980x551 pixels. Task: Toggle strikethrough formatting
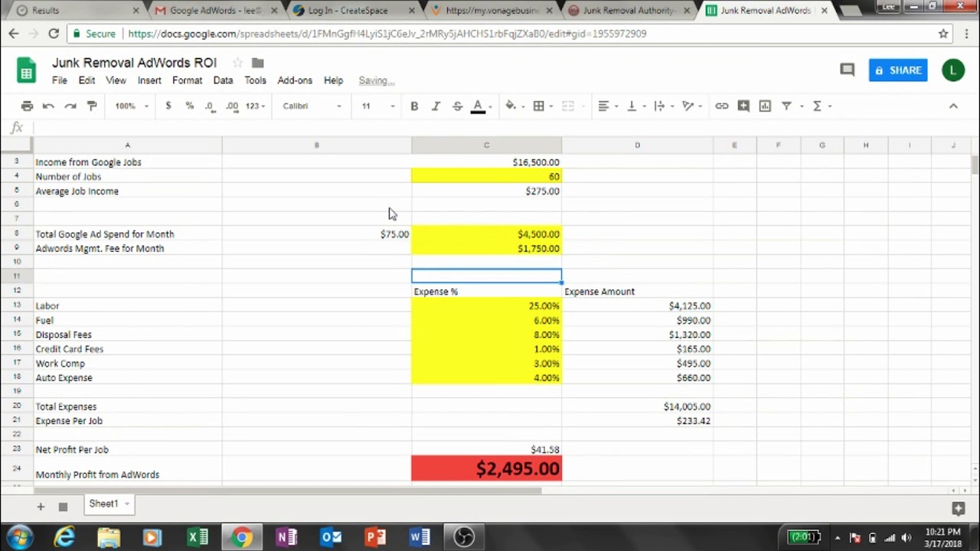click(x=457, y=106)
